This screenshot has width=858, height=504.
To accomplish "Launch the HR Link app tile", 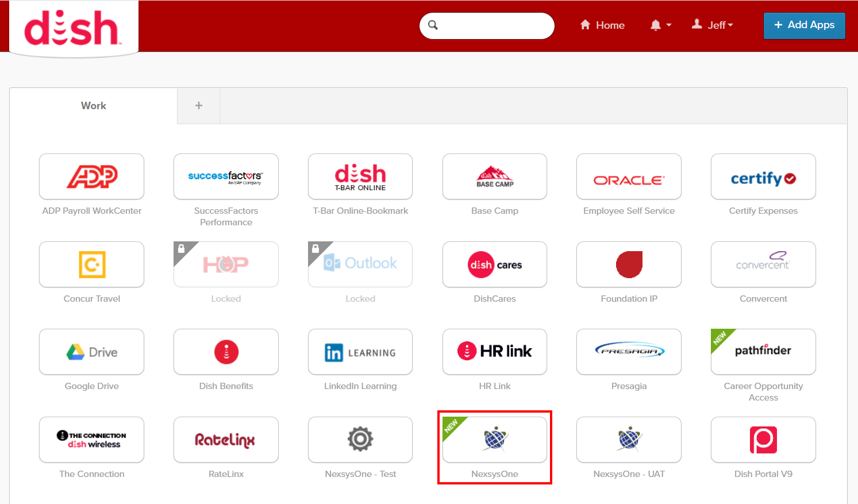I will (495, 352).
